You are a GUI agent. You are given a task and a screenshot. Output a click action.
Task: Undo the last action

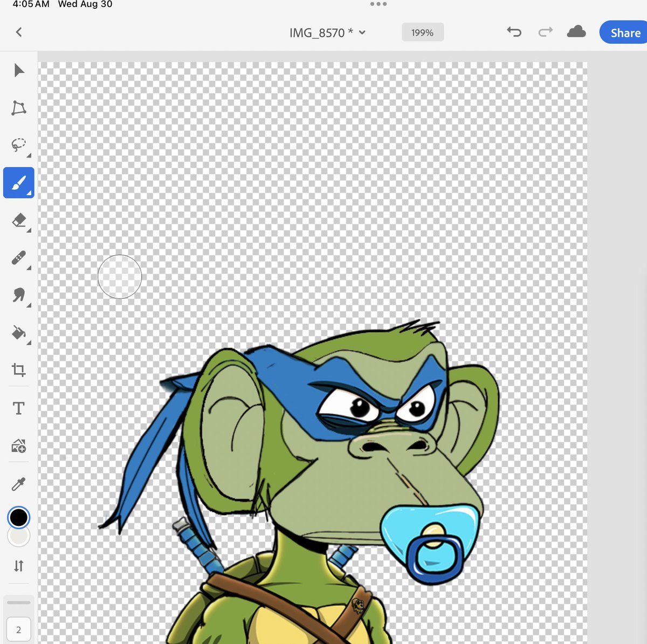[x=514, y=32]
